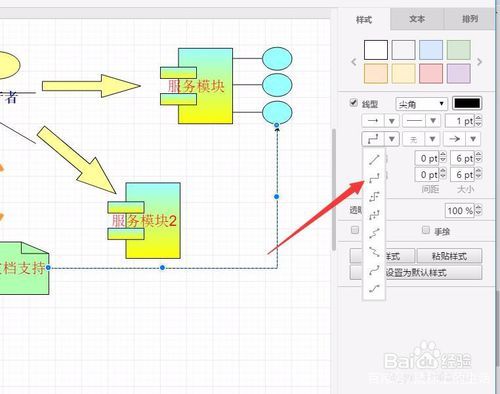Pick the light blue style swatch

pos(431,50)
